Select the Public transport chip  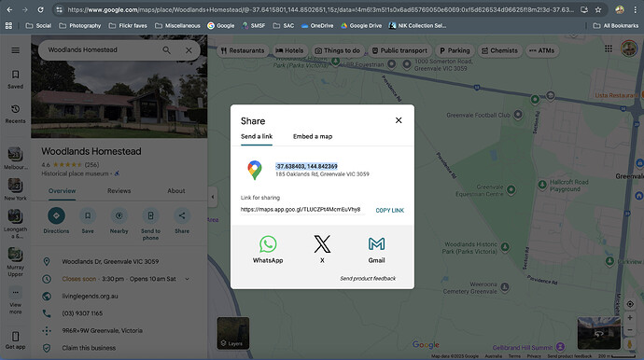399,50
